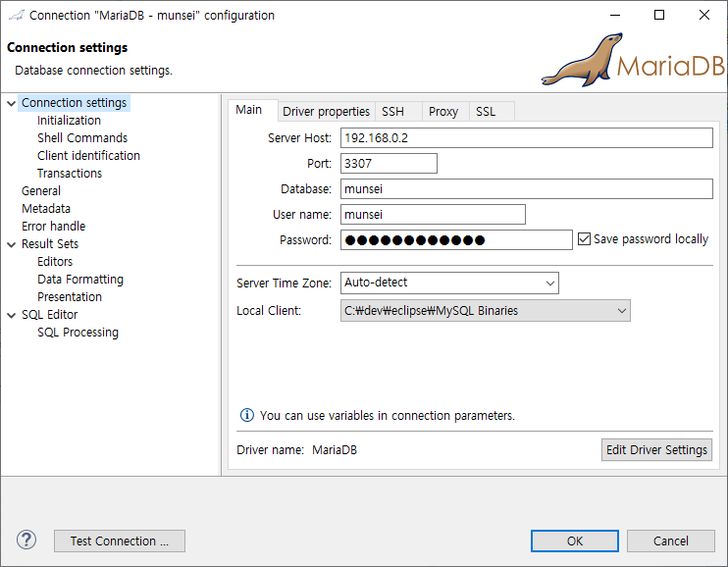Click the Password input field
Viewport: 728px width, 567px height.
(456, 240)
